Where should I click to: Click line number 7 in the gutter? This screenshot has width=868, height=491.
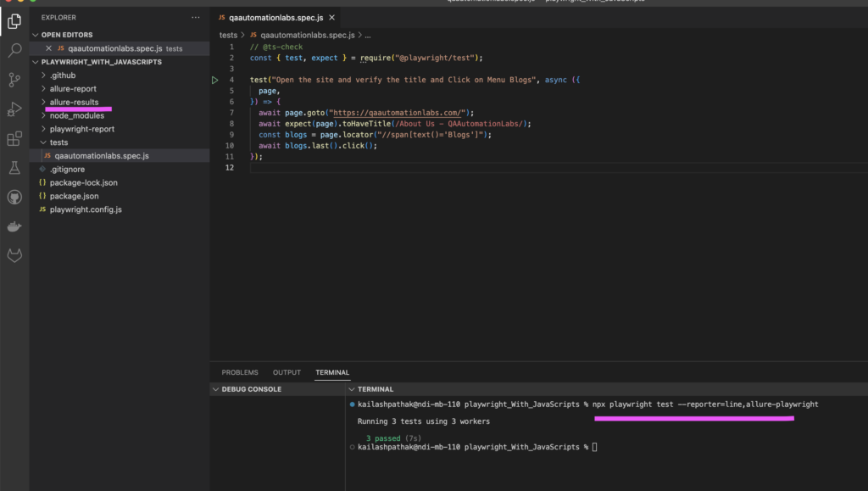pyautogui.click(x=231, y=113)
